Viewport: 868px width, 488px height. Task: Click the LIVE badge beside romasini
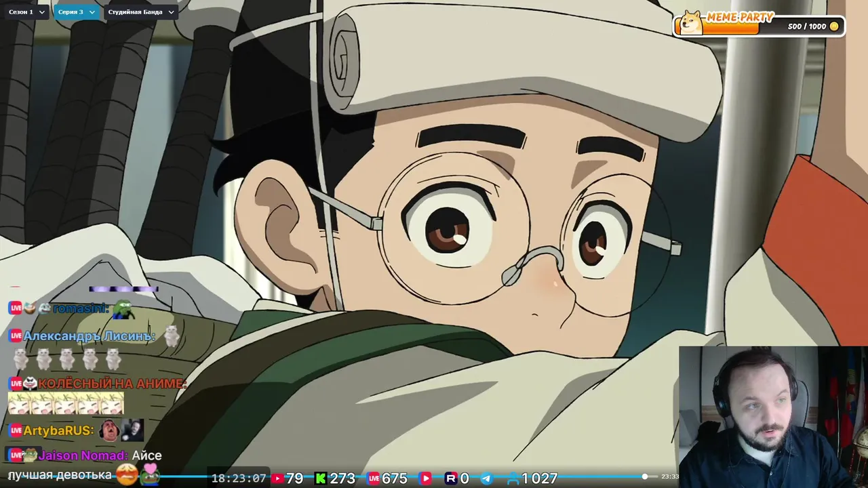(16, 308)
